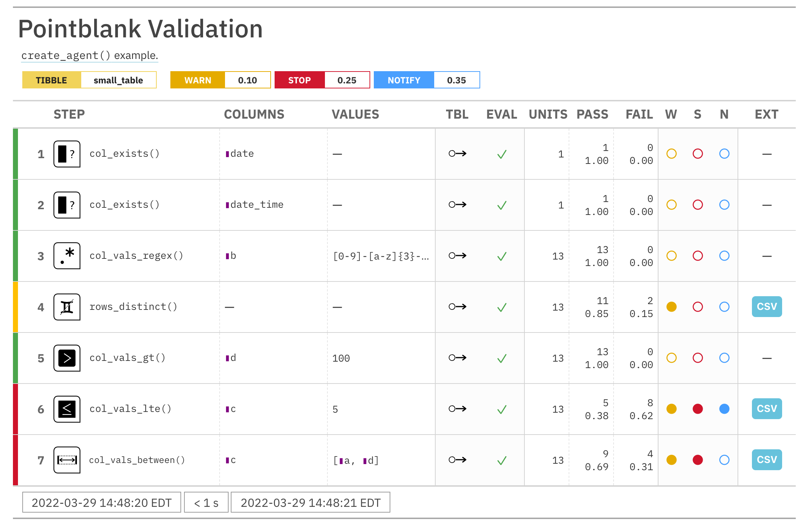The height and width of the screenshot is (532, 808).
Task: Click the table arrow icon in step 1
Action: (457, 154)
